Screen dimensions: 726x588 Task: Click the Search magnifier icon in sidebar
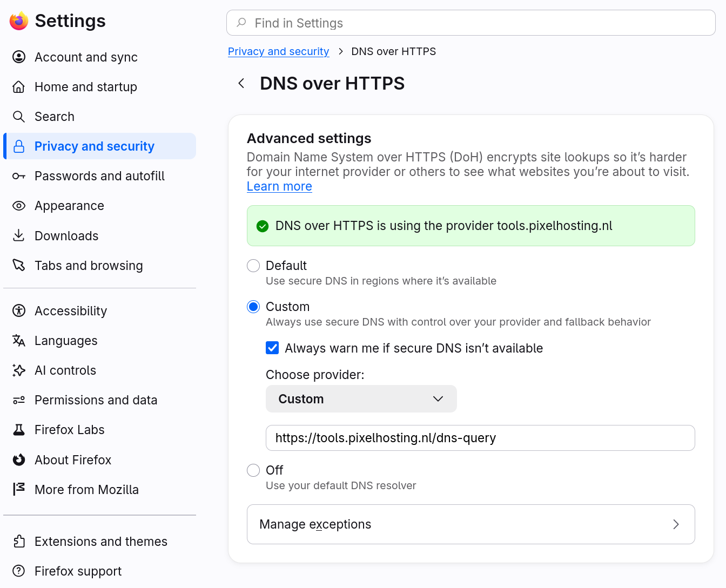coord(19,116)
